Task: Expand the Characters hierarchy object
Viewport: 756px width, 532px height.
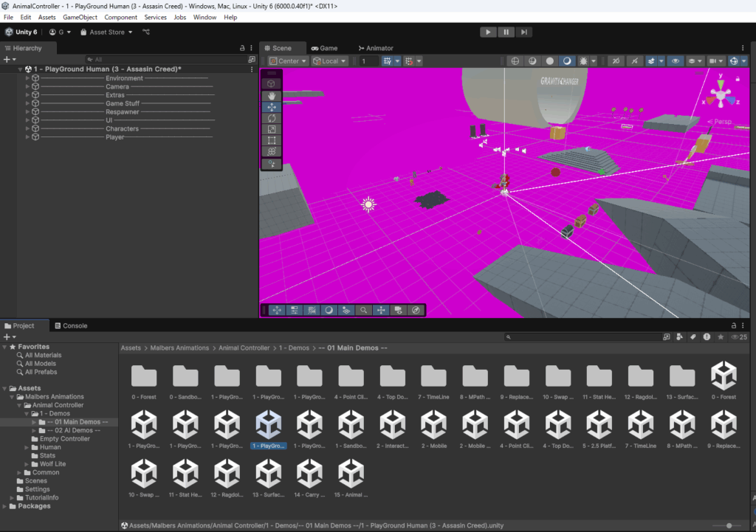Action: coord(27,128)
